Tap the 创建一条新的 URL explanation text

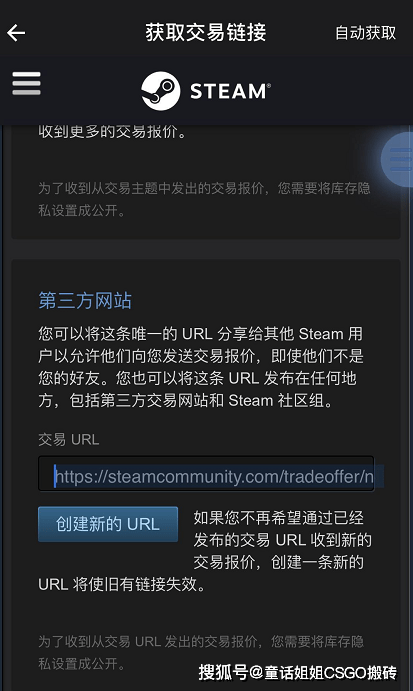(x=205, y=551)
